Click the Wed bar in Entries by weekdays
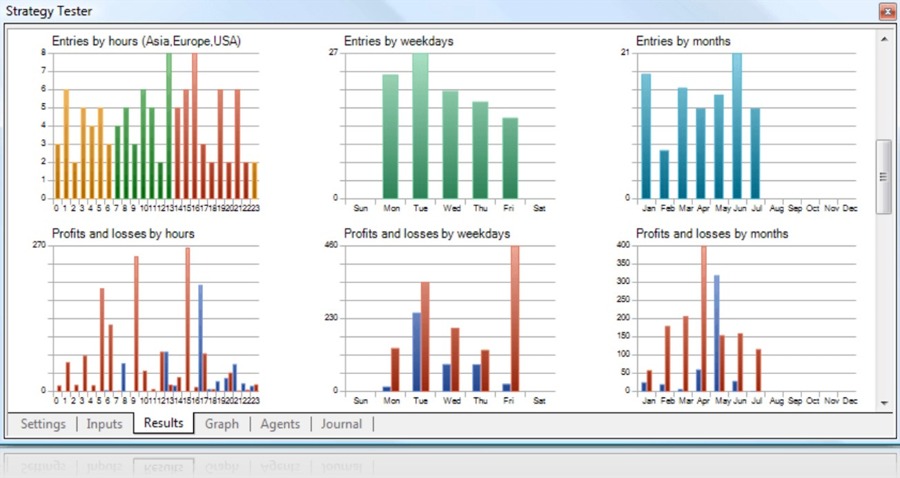The width and height of the screenshot is (900, 478). click(x=450, y=145)
